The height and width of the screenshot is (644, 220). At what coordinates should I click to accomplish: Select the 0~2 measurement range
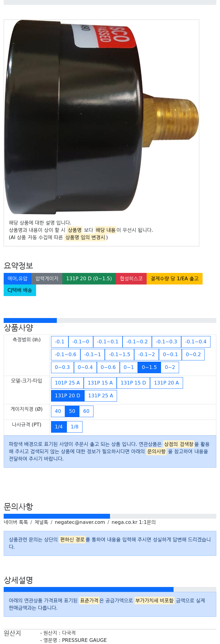pos(170,367)
